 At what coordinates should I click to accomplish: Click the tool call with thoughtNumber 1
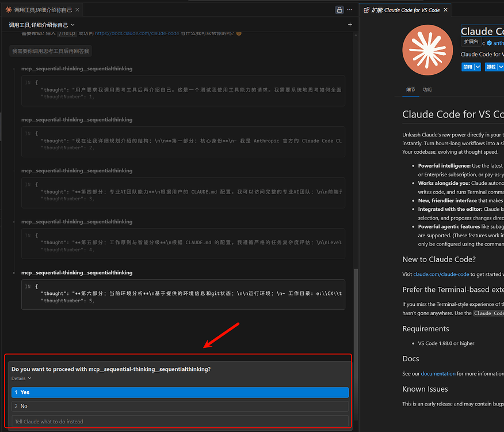[183, 91]
